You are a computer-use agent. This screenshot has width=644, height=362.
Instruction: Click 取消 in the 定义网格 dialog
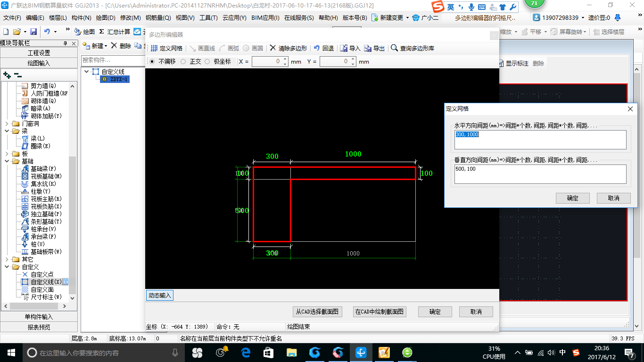614,198
